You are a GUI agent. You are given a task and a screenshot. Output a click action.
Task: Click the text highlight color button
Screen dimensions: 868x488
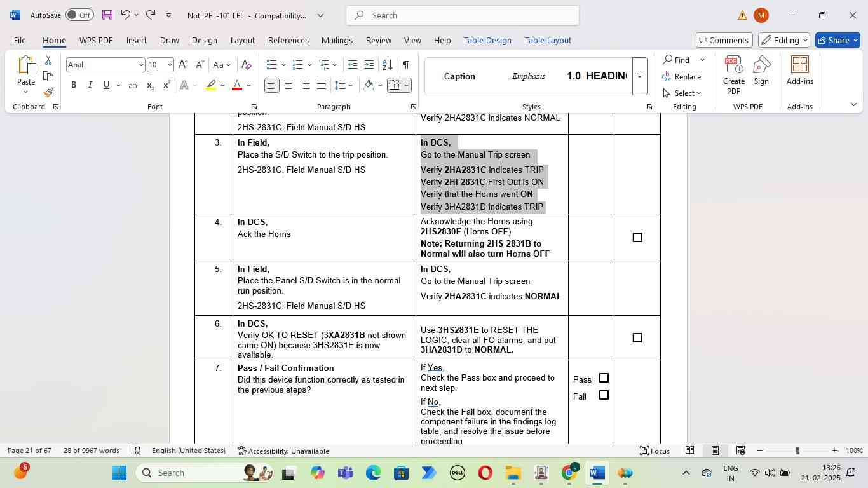(x=212, y=85)
